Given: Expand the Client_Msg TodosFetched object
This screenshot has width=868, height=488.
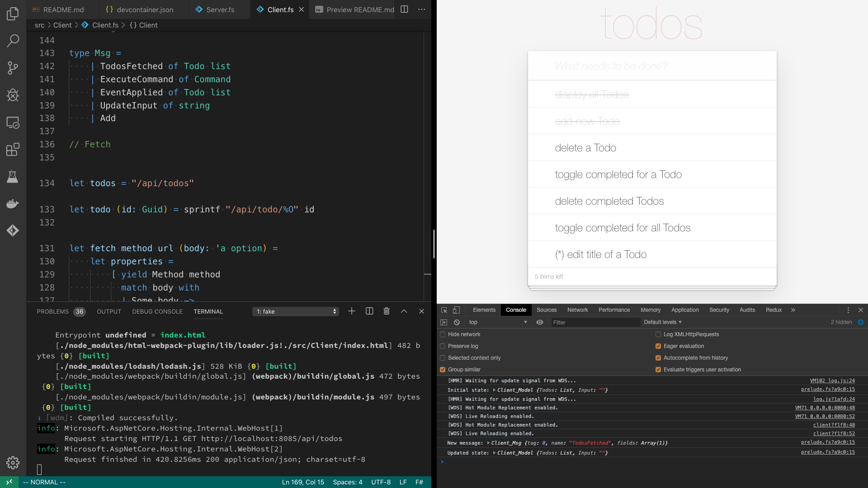Looking at the screenshot, I should point(488,443).
